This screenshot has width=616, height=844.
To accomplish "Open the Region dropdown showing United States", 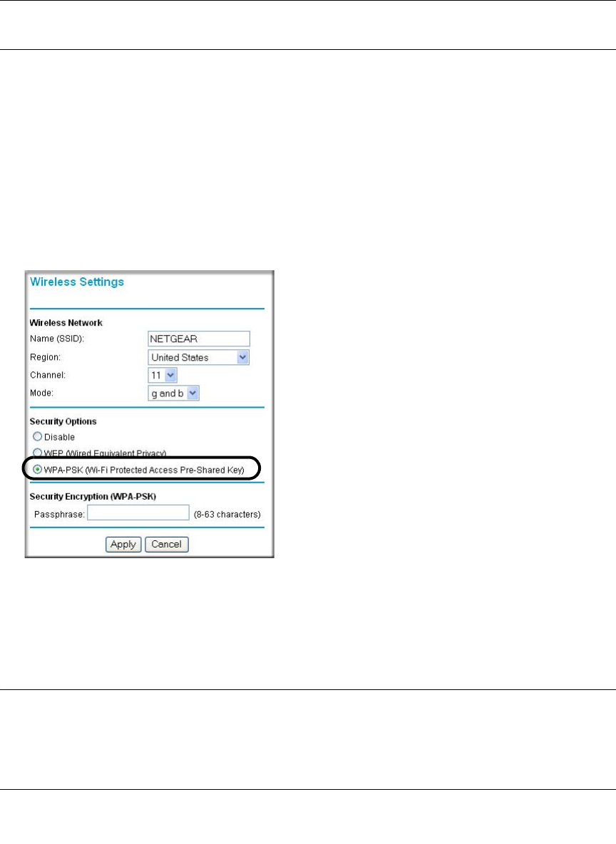I will pos(199,357).
